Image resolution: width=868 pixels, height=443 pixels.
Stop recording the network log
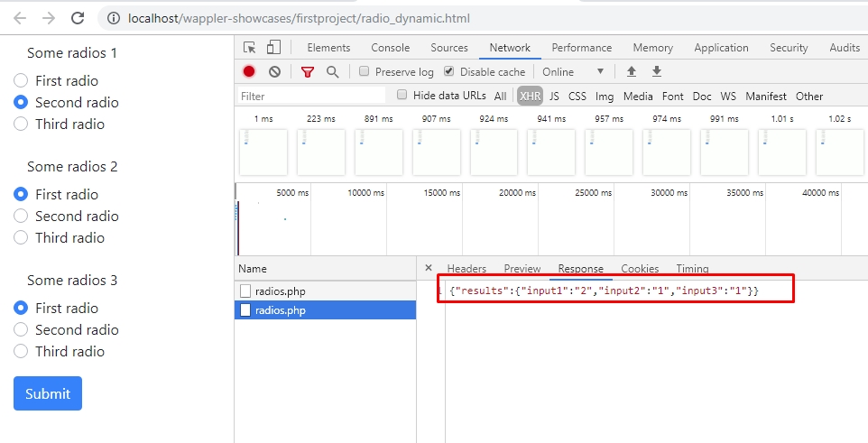pos(249,72)
